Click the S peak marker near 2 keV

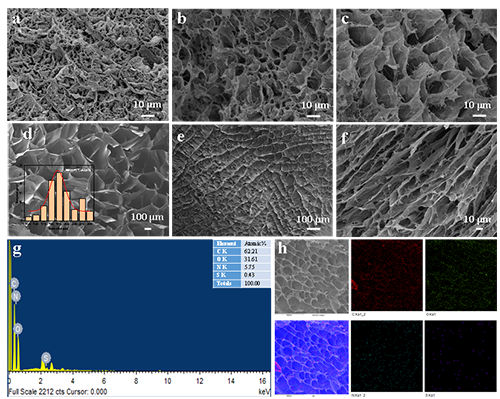tap(46, 358)
